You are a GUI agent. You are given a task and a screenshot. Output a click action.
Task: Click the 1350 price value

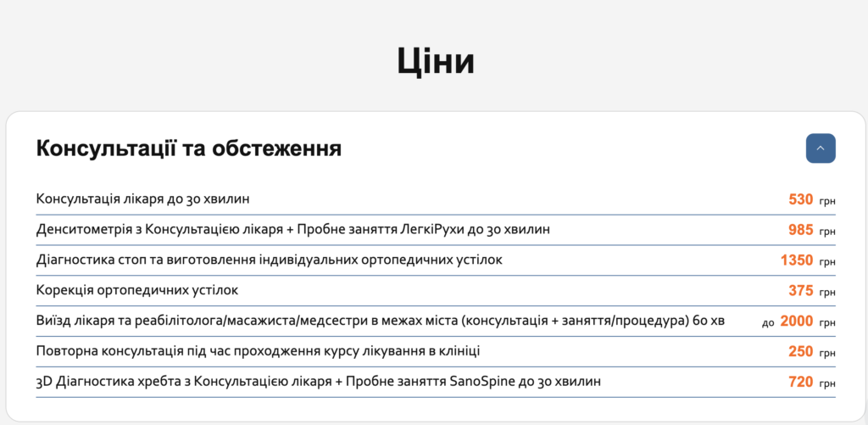pos(797,260)
